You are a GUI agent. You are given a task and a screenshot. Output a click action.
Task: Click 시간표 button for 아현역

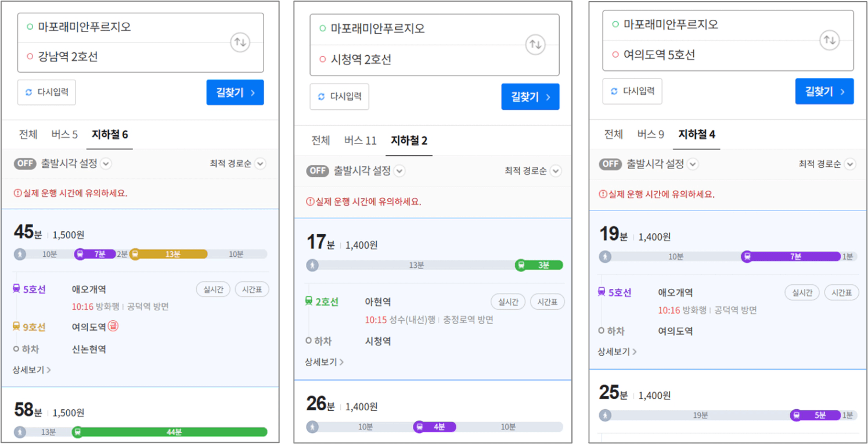point(547,302)
